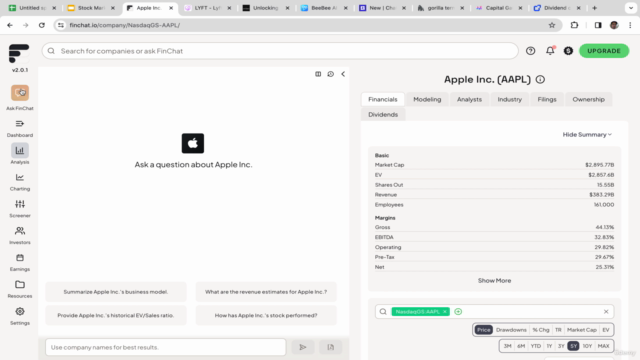Send the chat message arrow button
Viewport: 640px width, 360px height.
point(303,347)
